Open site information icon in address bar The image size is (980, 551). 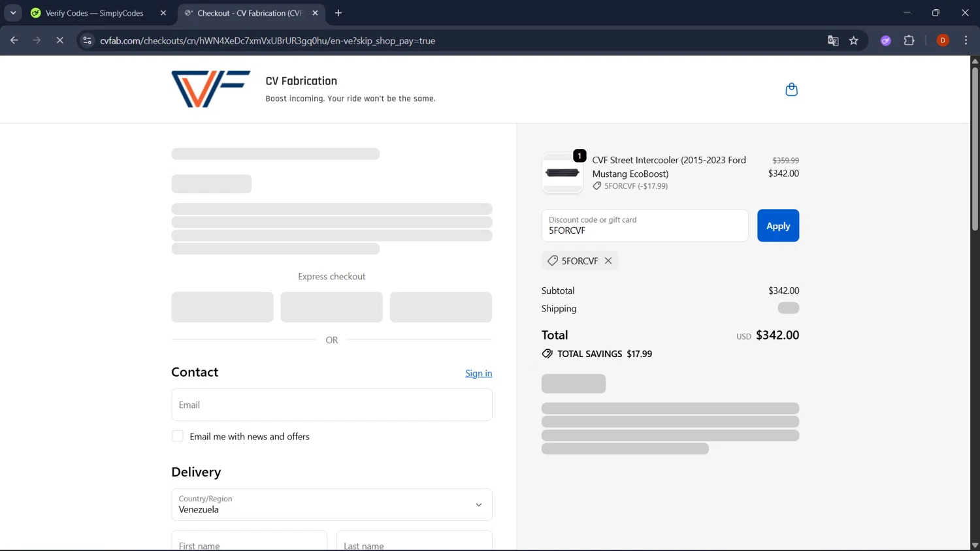coord(87,40)
